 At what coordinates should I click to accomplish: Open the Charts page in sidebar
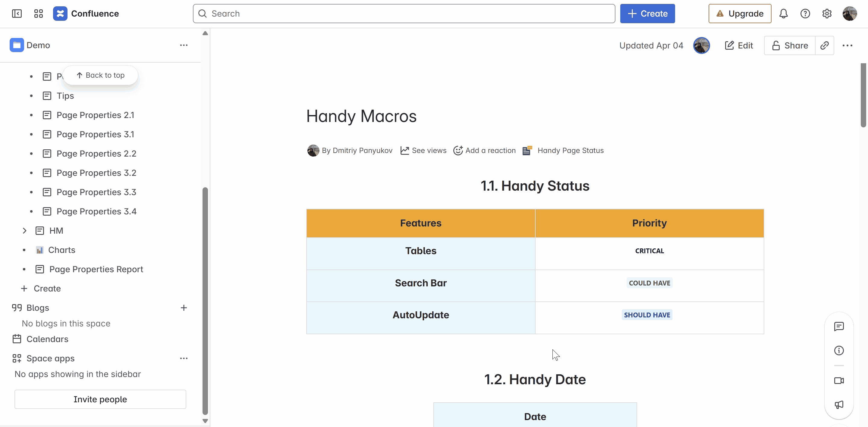61,250
